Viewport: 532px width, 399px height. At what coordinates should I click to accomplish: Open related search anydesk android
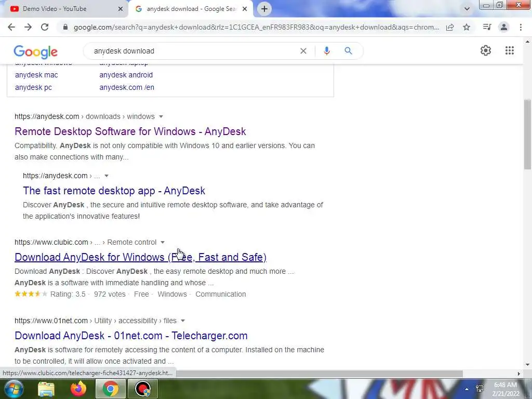126,75
